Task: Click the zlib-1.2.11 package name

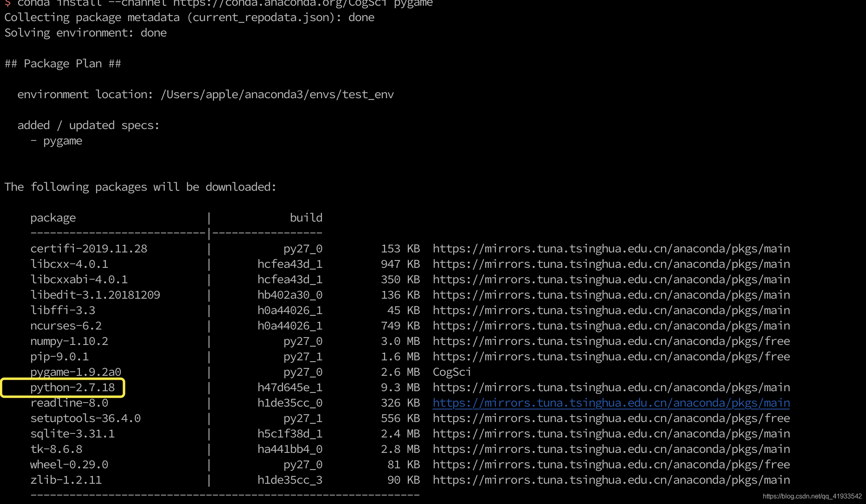Action: pos(66,480)
